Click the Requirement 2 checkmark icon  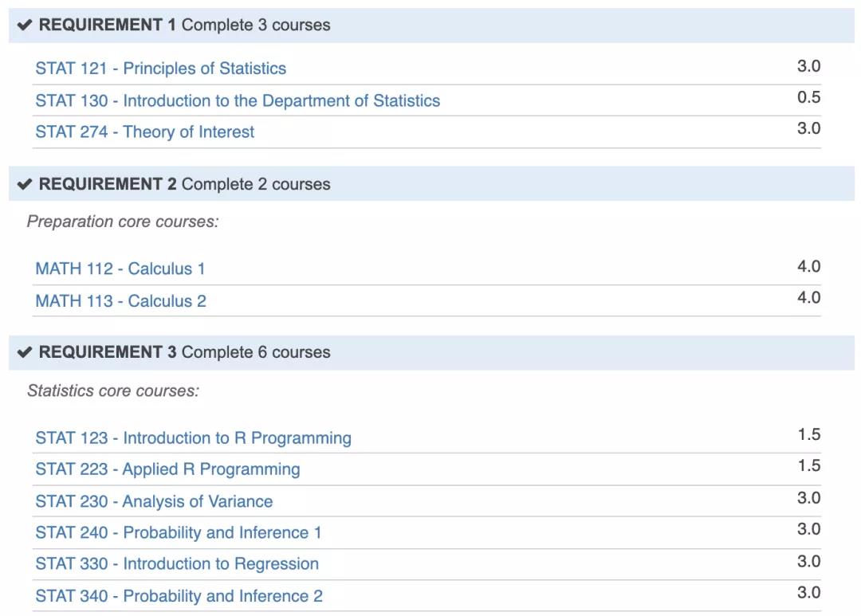(25, 185)
